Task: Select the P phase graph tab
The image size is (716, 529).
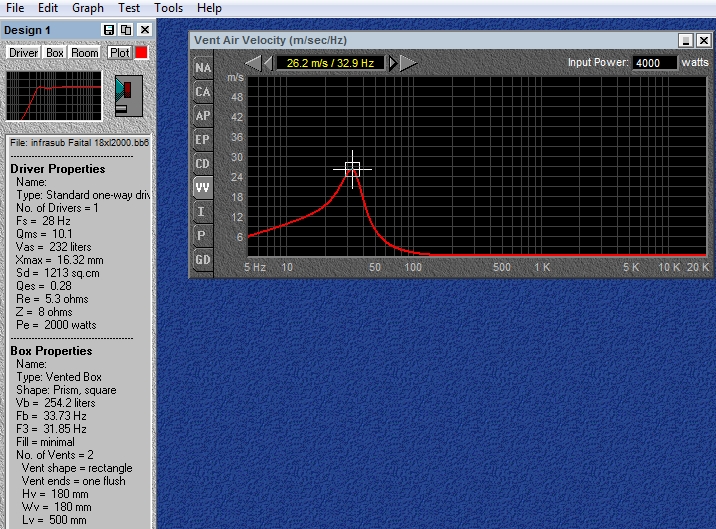Action: click(203, 235)
